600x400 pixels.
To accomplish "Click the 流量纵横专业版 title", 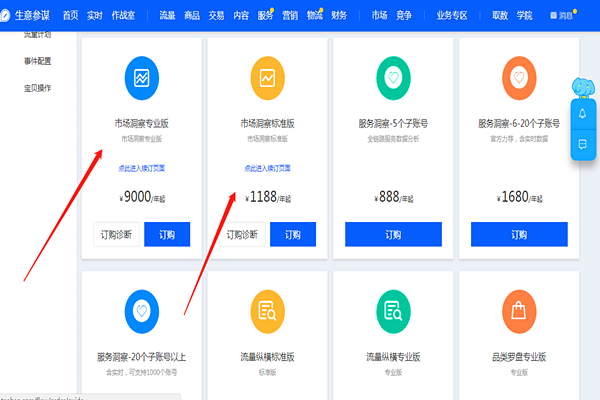I will click(393, 357).
